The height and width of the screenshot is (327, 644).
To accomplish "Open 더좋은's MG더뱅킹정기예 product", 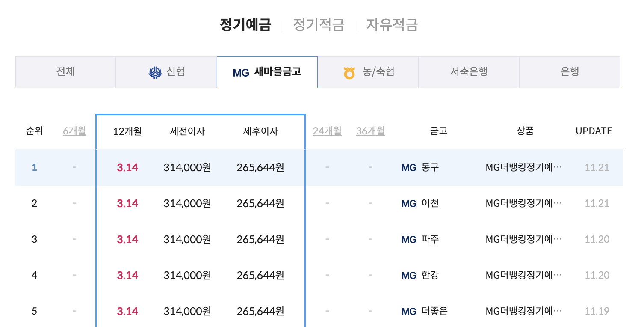I will click(524, 311).
